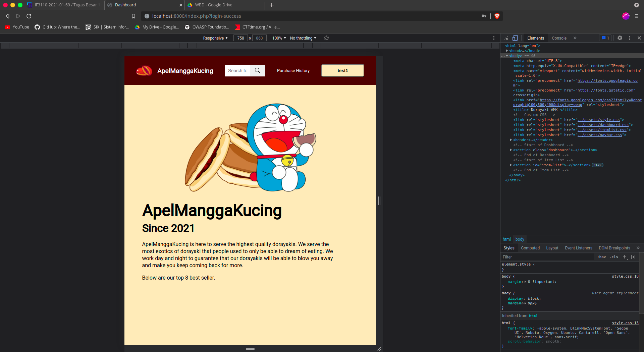Open the No throttling dropdown

point(303,38)
